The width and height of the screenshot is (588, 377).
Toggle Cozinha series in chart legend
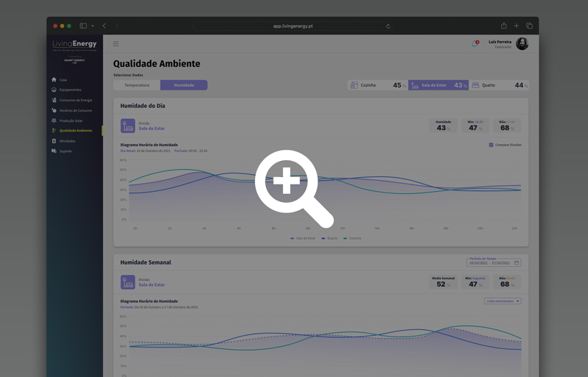[352, 238]
